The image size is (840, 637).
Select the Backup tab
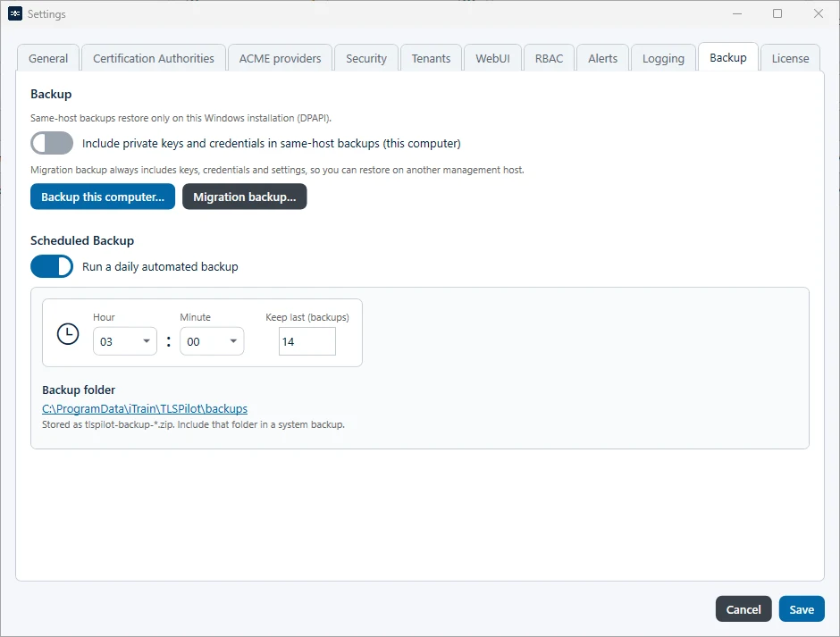[727, 57]
